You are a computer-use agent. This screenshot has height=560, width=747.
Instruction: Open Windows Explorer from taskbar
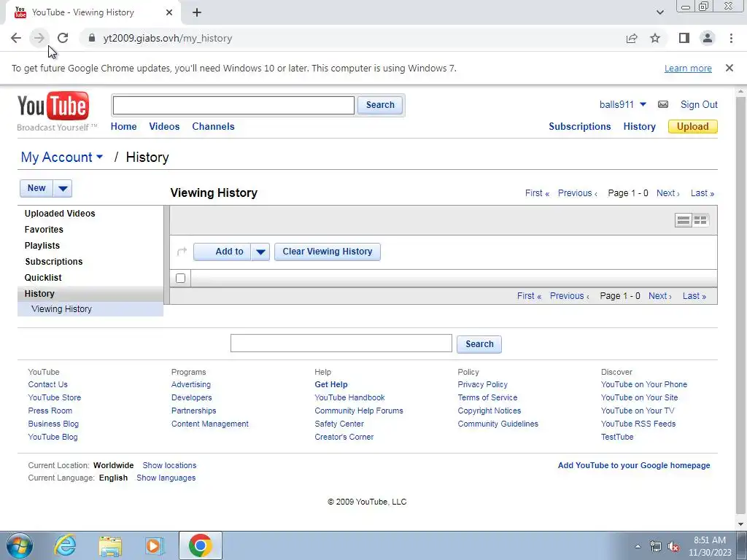point(111,545)
